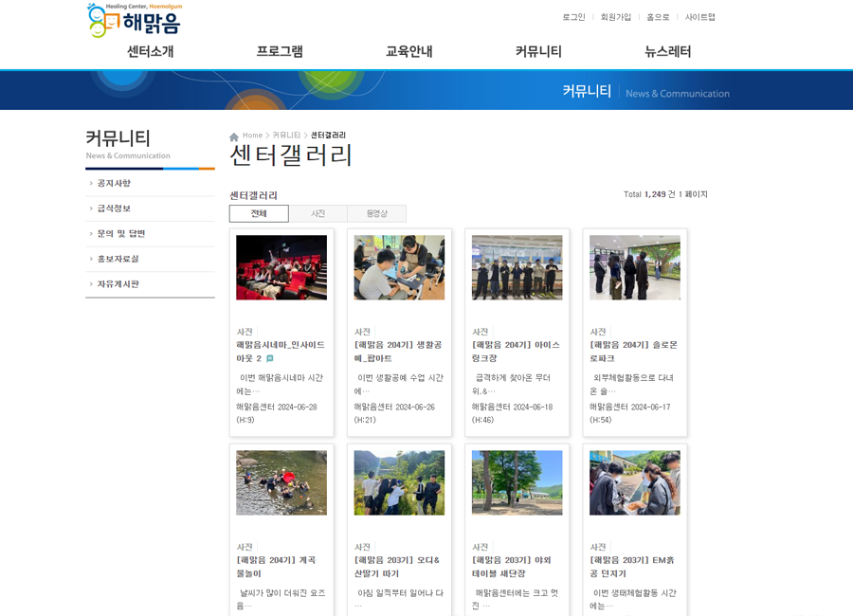Open the cinema seats photo thumbnail

(281, 268)
